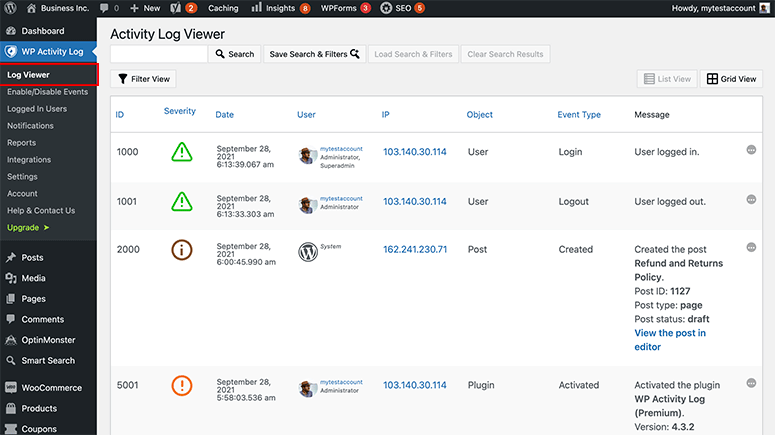
Task: Click the Save Search & Filters button
Action: click(x=314, y=54)
